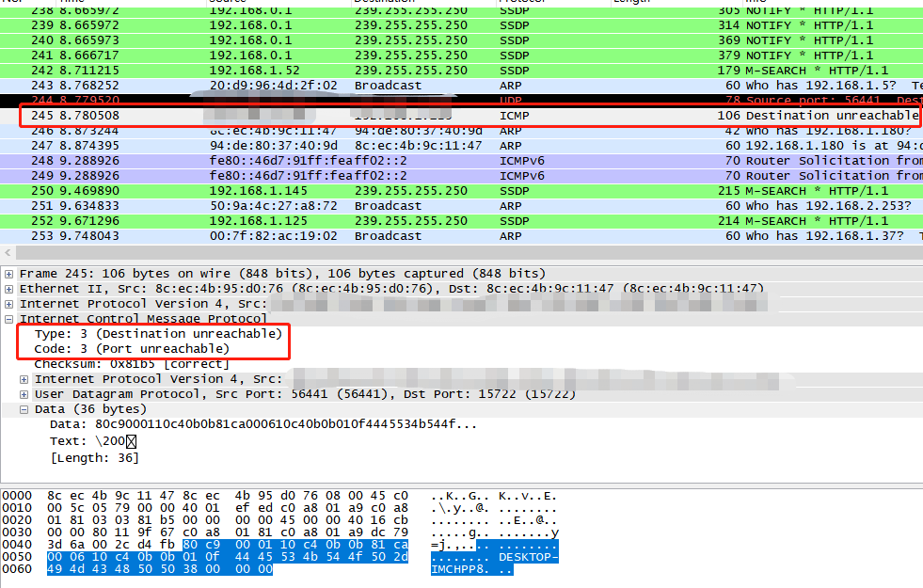Expand the Ethernet II tree node
The width and height of the screenshot is (923, 588).
(8, 289)
